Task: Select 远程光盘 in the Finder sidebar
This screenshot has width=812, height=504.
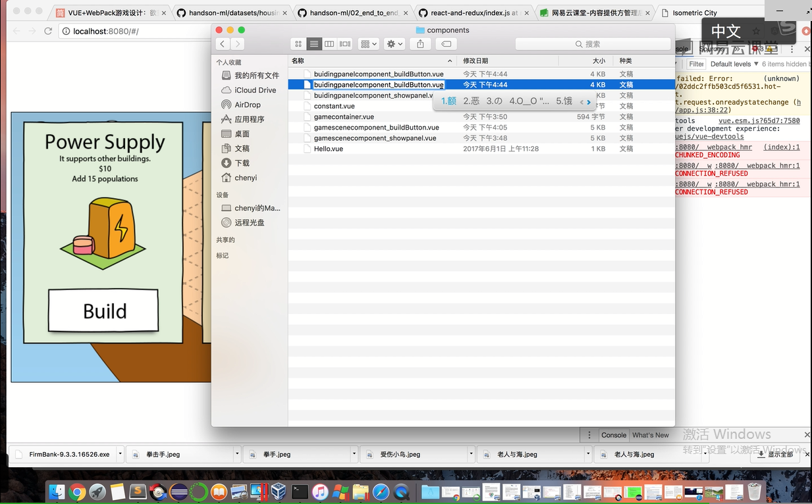Action: click(x=243, y=222)
